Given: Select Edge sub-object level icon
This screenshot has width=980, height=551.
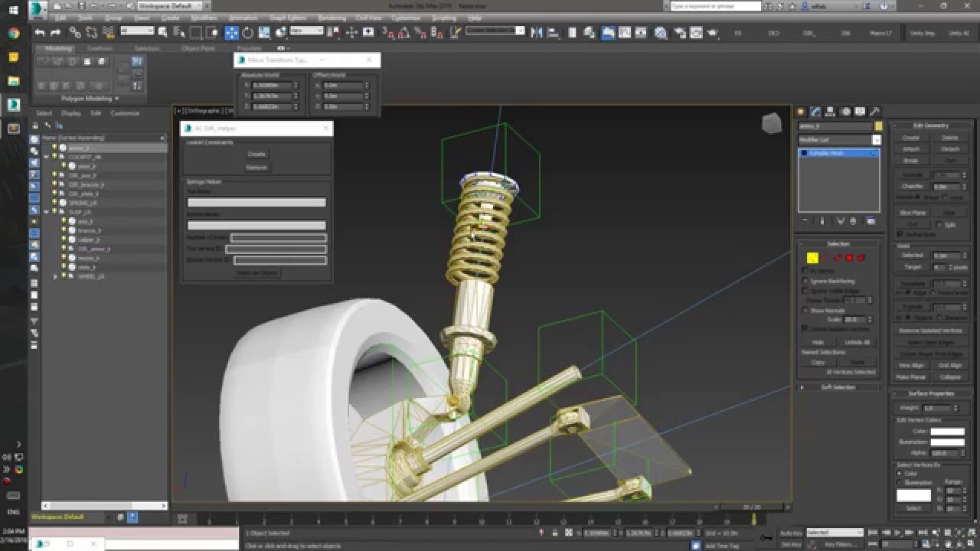Looking at the screenshot, I should coord(825,258).
